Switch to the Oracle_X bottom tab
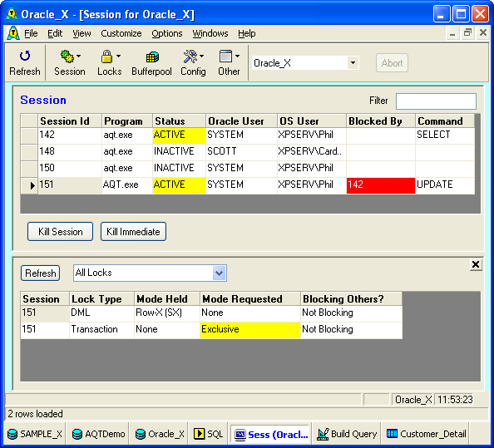 click(160, 434)
